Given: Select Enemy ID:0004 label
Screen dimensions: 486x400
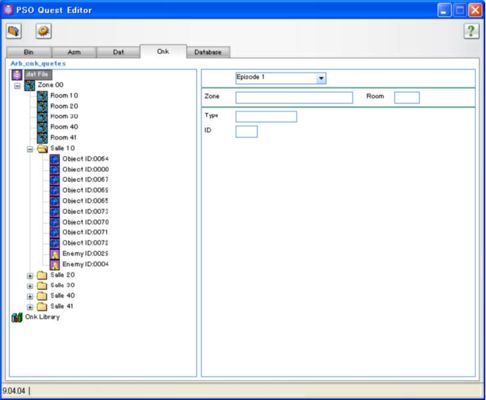Looking at the screenshot, I should [x=85, y=264].
